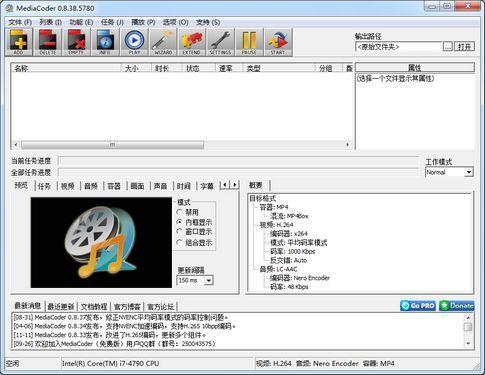The height and width of the screenshot is (375, 485).
Task: Open the 文档教程 tab
Action: (x=94, y=306)
